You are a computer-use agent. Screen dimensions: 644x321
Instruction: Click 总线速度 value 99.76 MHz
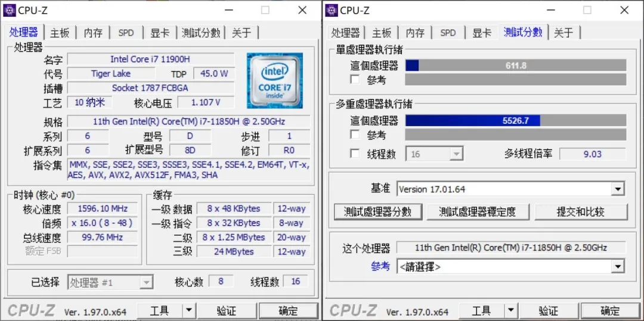(103, 238)
